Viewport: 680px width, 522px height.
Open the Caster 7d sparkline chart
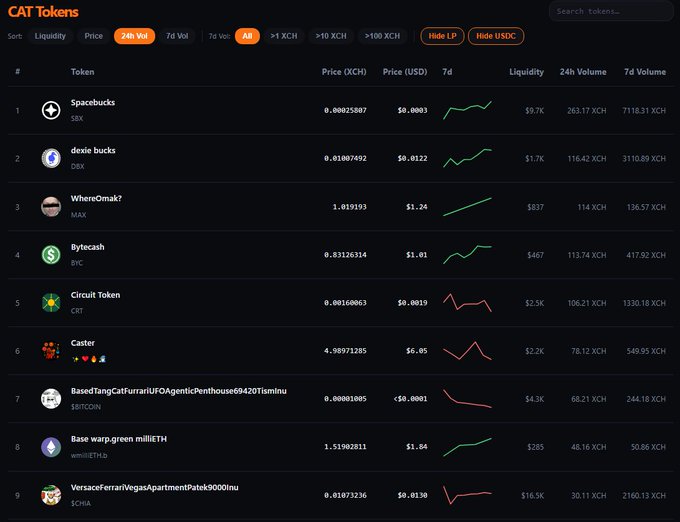[467, 351]
